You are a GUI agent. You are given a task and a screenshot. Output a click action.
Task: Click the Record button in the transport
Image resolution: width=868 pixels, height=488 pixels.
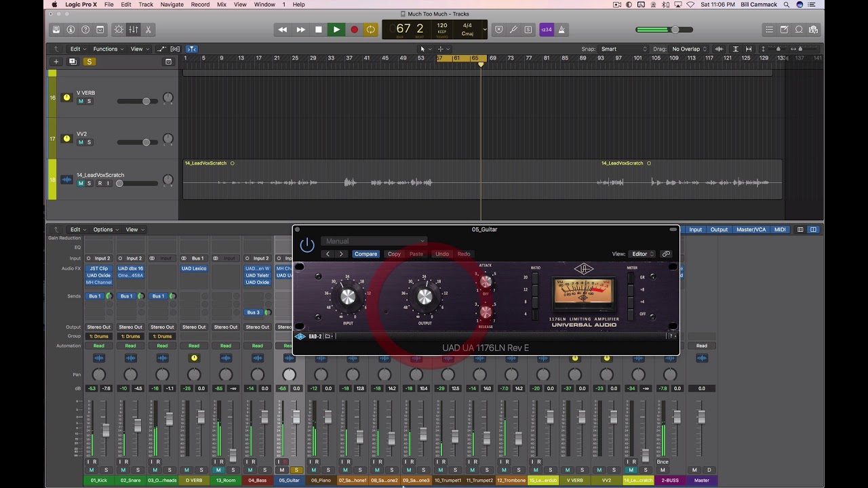[354, 29]
